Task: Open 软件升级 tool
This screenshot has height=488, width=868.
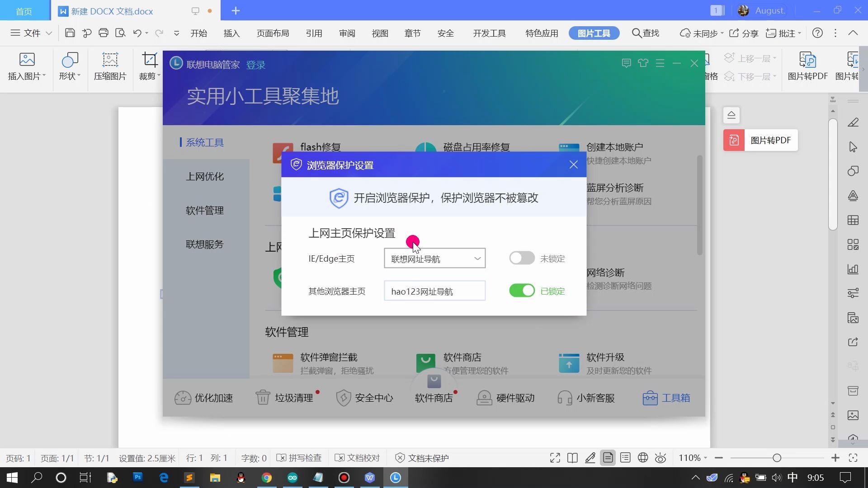Action: 605,363
